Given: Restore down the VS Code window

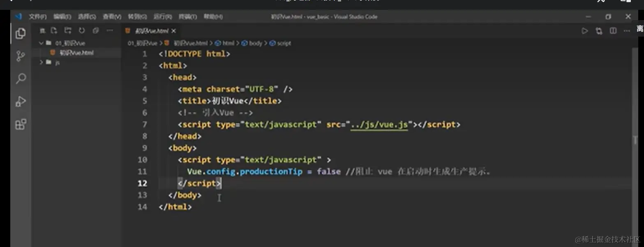Looking at the screenshot, I should click(x=608, y=17).
